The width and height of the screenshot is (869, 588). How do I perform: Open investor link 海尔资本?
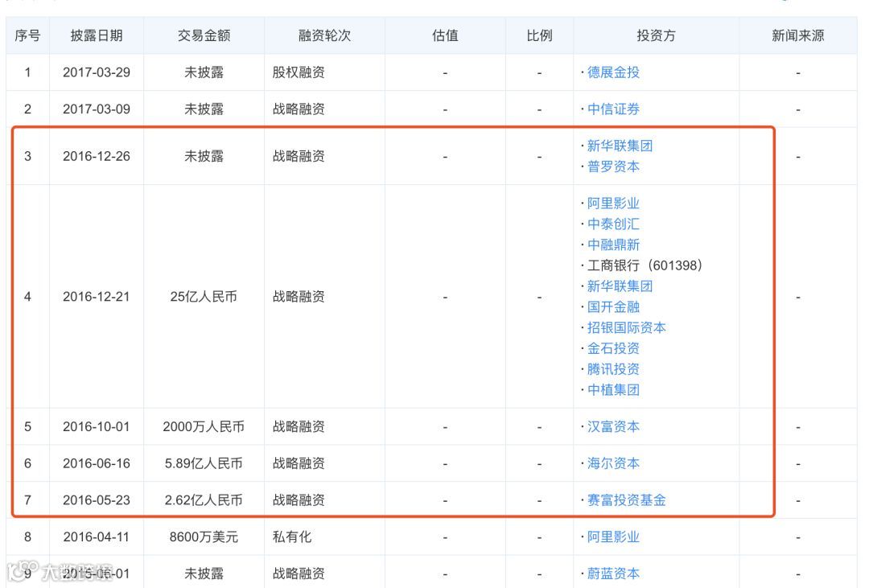tap(613, 463)
